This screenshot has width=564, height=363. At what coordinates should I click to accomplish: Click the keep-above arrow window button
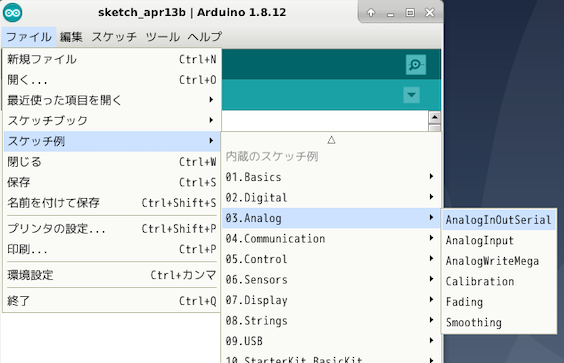click(371, 13)
